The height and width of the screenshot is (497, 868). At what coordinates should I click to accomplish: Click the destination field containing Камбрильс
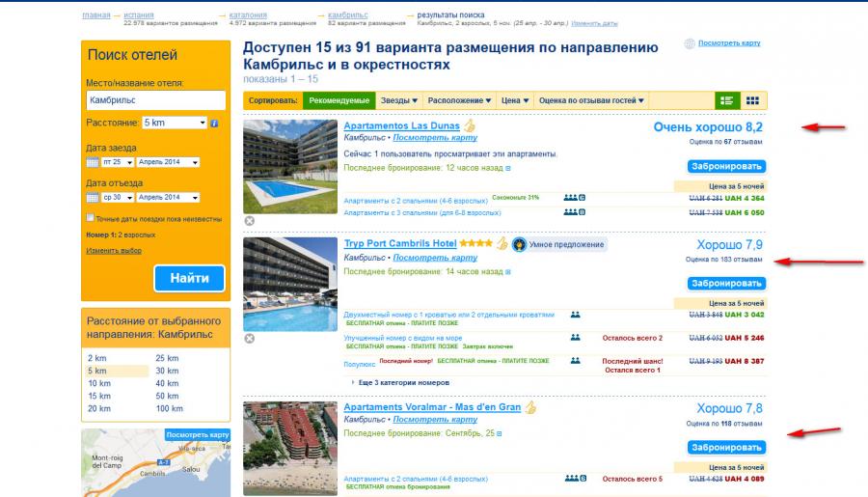[154, 100]
